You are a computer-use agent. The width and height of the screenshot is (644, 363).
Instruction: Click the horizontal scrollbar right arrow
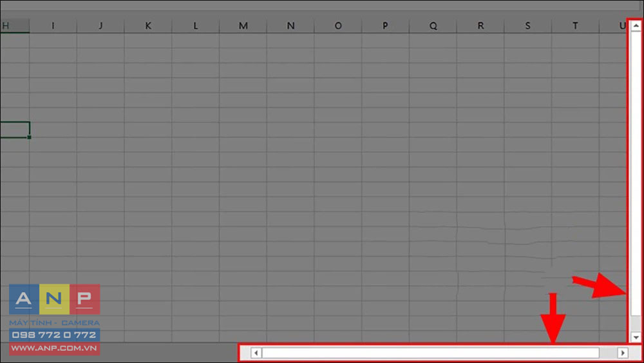pyautogui.click(x=623, y=353)
